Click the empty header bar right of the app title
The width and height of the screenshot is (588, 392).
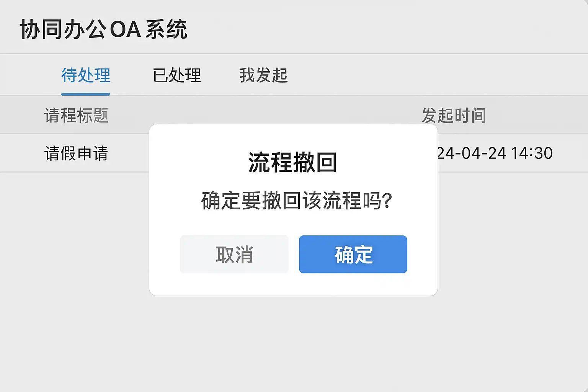(383, 29)
